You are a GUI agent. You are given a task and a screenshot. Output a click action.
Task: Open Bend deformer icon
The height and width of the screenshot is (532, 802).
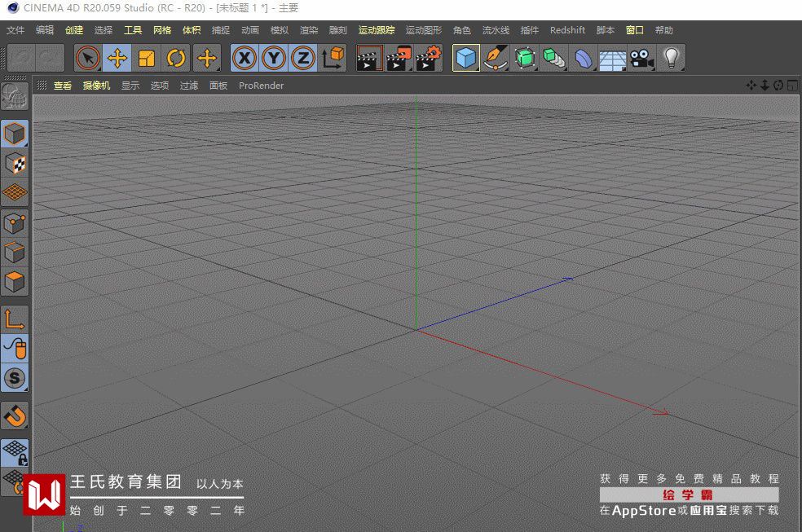click(583, 58)
